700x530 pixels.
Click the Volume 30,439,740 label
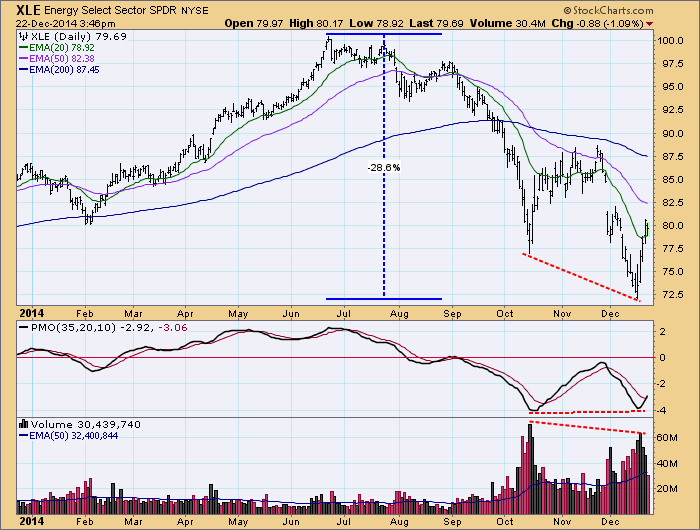coord(85,424)
